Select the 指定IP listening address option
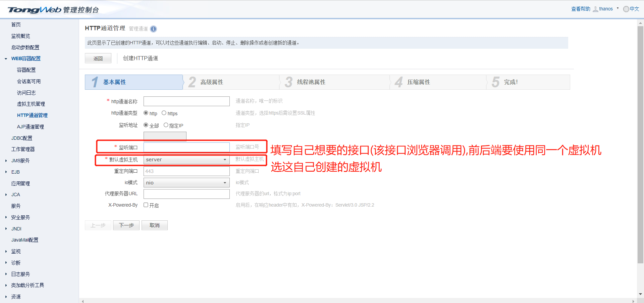 (x=166, y=125)
